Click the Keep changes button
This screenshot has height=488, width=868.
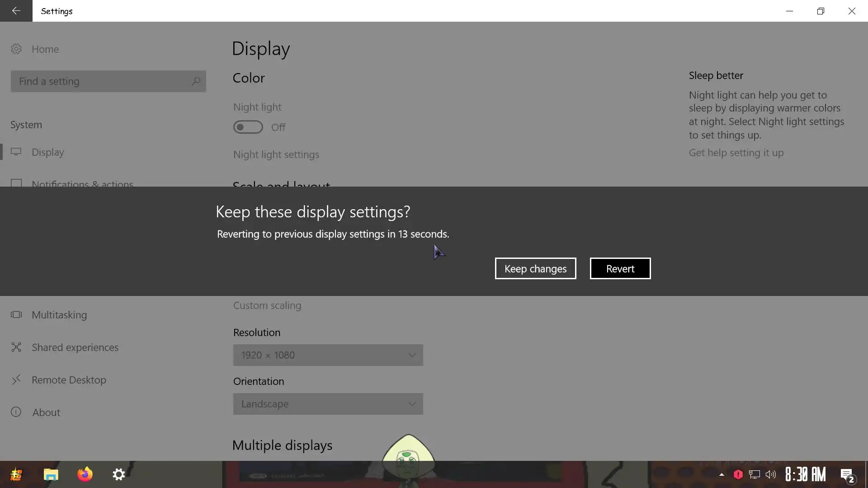click(535, 268)
